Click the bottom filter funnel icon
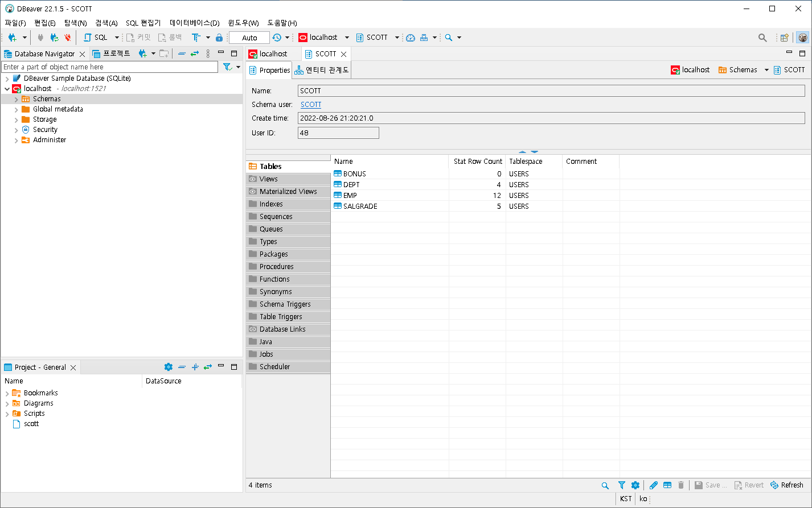Viewport: 812px width, 508px height. [621, 485]
